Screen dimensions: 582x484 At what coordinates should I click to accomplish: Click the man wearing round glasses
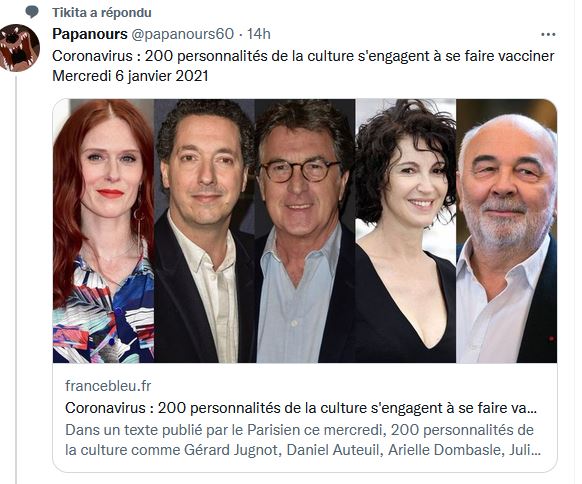tap(305, 231)
